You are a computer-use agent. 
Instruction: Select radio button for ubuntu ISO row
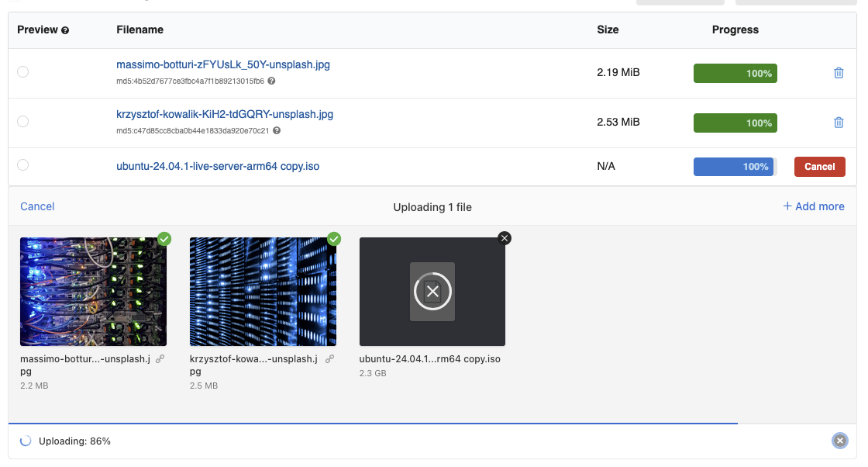click(x=22, y=164)
